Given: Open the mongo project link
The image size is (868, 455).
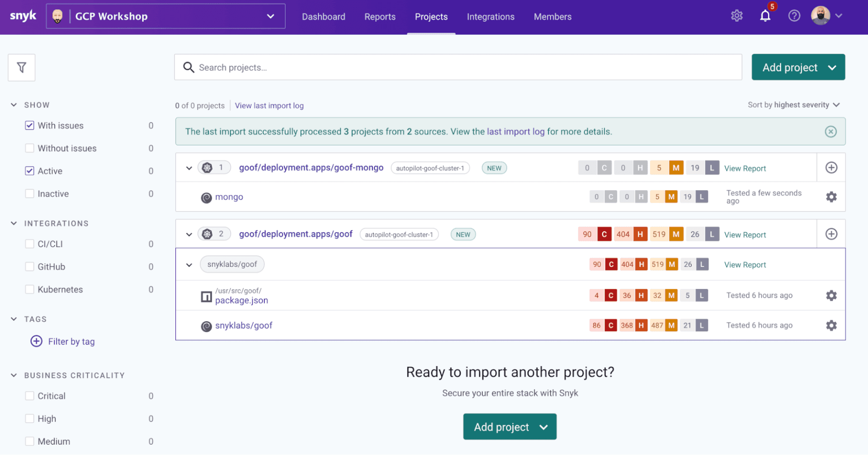Looking at the screenshot, I should point(229,197).
